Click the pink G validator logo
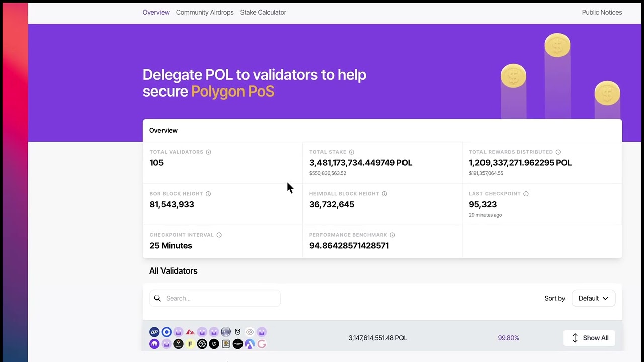Screen dimensions: 644x362 tap(262, 344)
